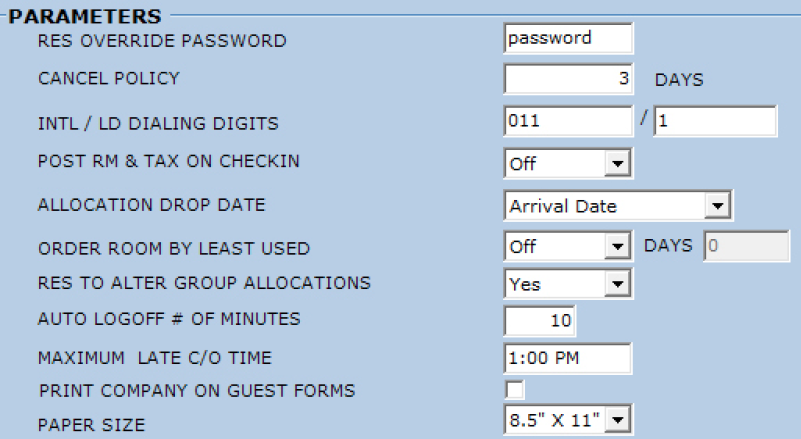Click the ALLOCATION DROP DATE label text

[151, 205]
